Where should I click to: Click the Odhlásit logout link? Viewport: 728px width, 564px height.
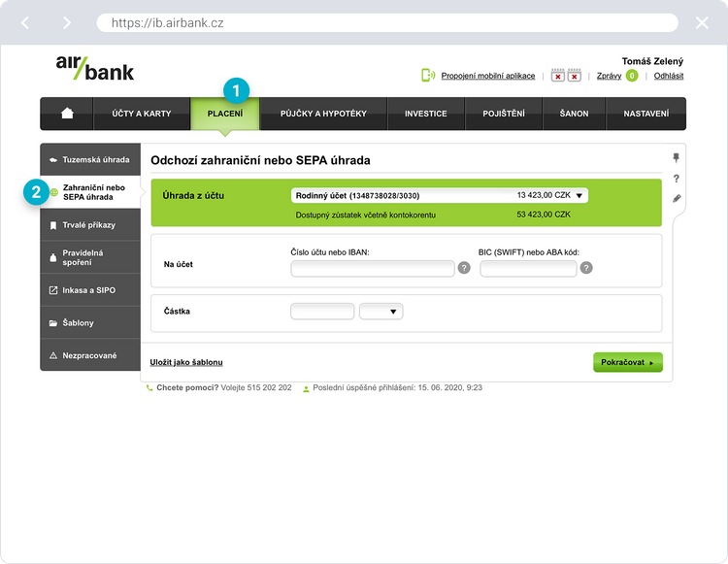(668, 76)
